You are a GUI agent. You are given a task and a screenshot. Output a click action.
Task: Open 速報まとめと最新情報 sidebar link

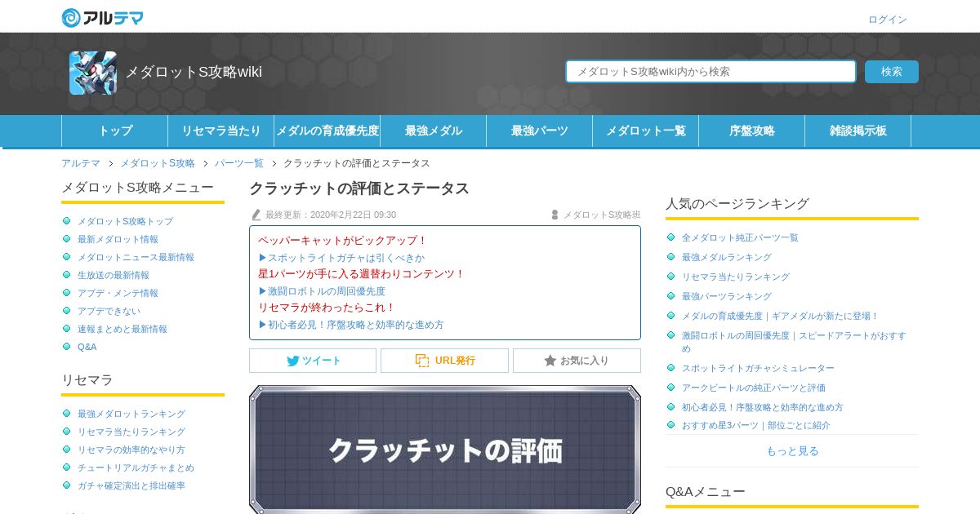coord(122,329)
